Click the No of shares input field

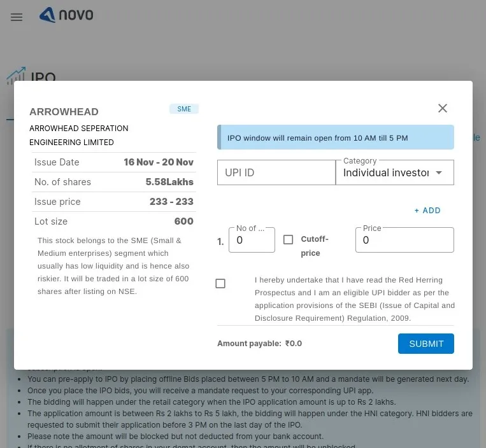coord(252,241)
